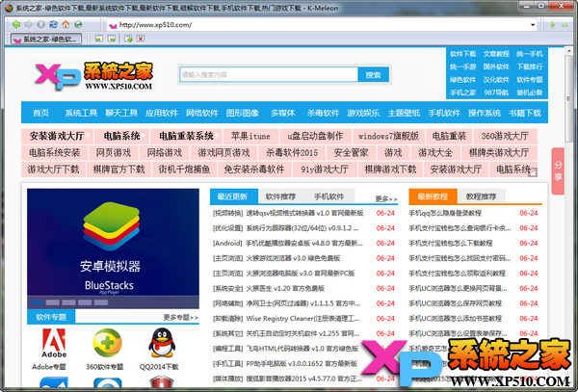578x392 pixels.
Task: Click the 苹果itune pink tag
Action: point(250,136)
